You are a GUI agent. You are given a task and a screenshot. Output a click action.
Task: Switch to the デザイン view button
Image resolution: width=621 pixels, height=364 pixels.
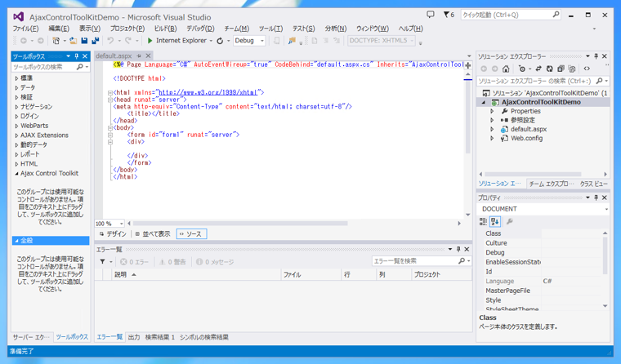(x=113, y=234)
